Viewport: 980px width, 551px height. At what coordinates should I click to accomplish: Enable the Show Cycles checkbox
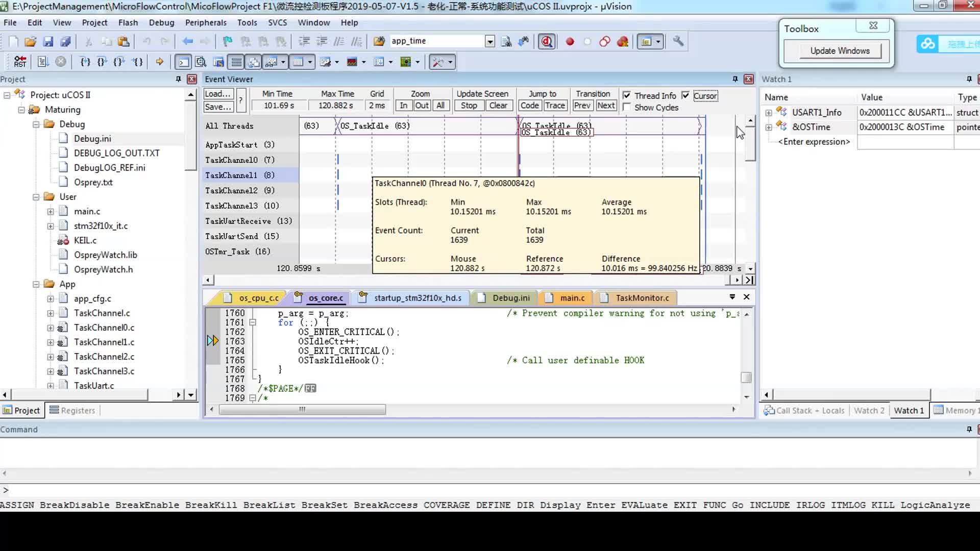(x=627, y=107)
